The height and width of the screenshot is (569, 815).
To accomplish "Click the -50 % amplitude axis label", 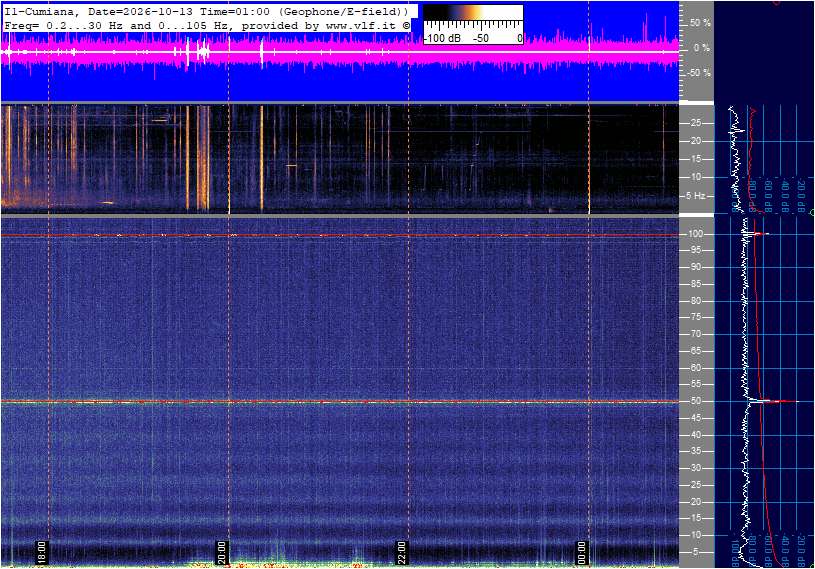I will 699,73.
